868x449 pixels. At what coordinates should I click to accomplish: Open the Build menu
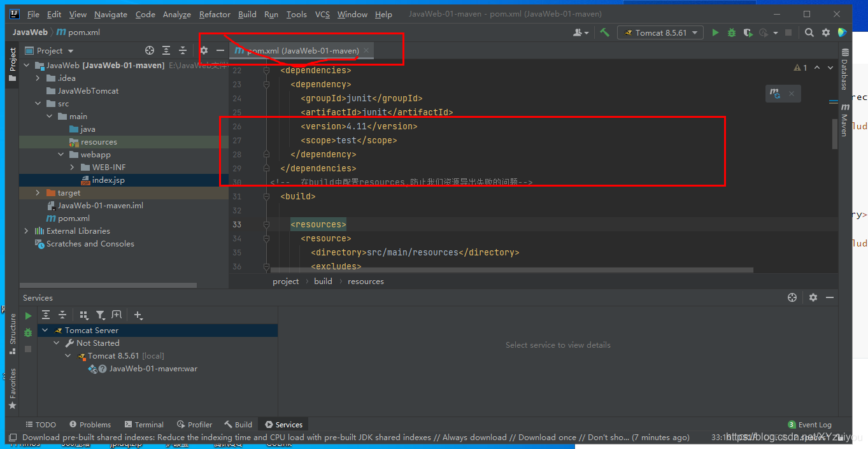pos(247,14)
